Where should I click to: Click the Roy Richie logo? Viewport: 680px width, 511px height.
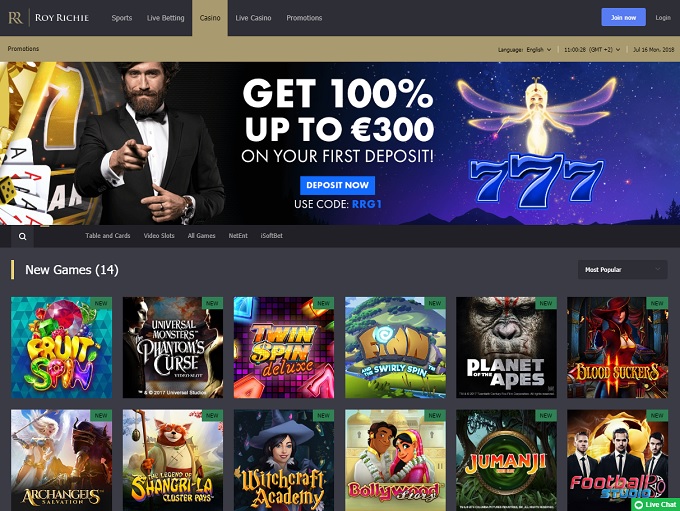49,18
